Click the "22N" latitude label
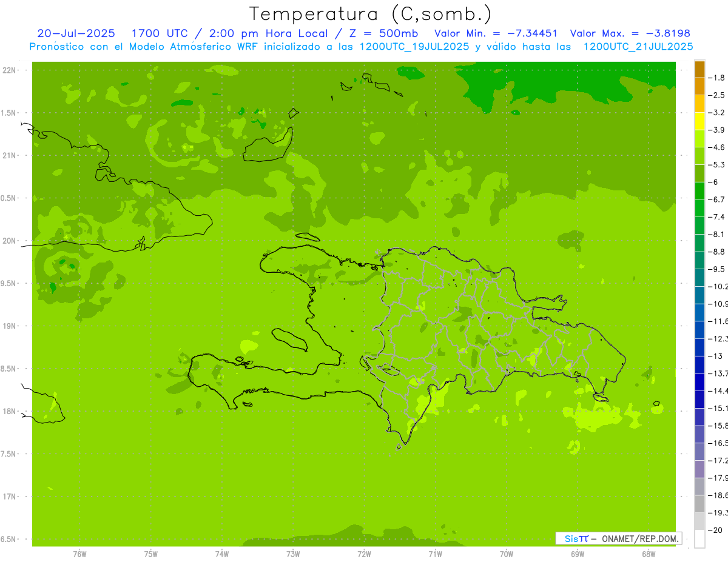 [x=10, y=70]
